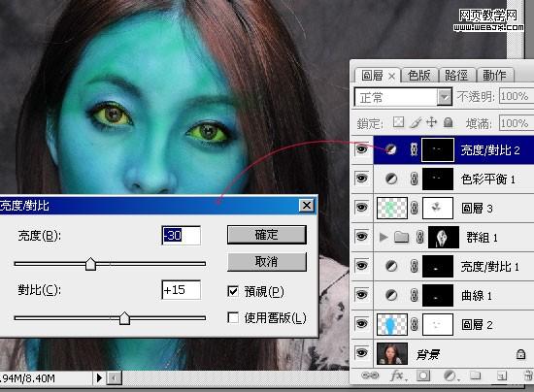Image resolution: width=534 pixels, height=392 pixels.
Task: Click lock image pixels brush icon
Action: 416,122
